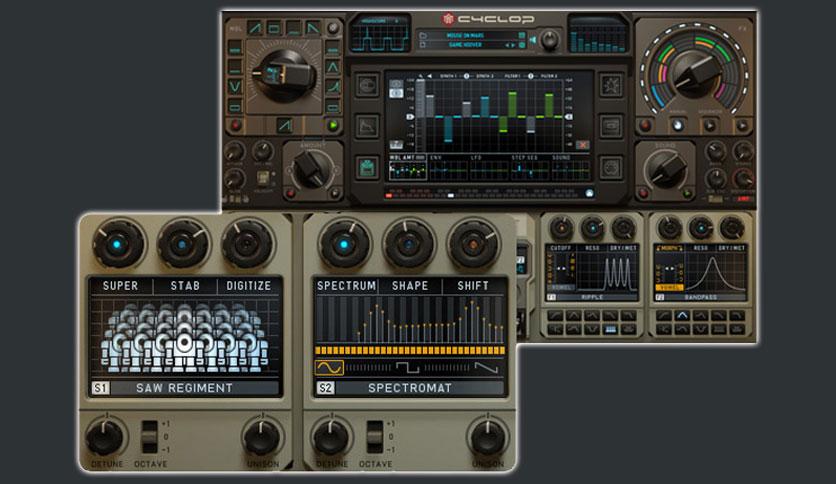Click the S1 synth slot badge
Screen dimensions: 836x484
[x=101, y=388]
